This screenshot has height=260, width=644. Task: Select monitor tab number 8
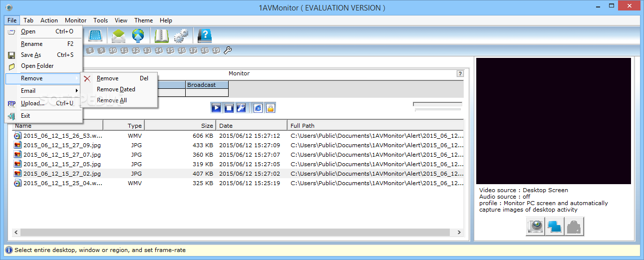point(90,50)
